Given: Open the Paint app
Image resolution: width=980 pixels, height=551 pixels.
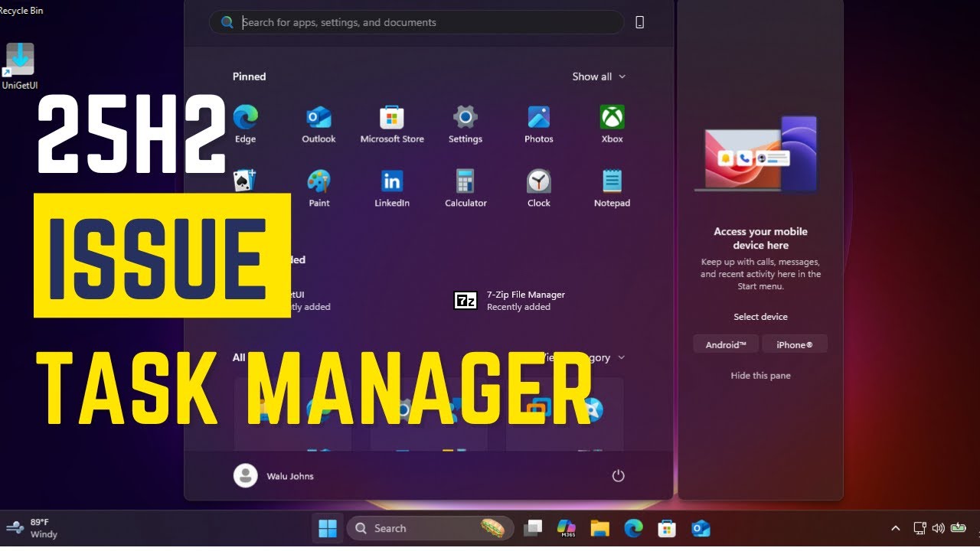Looking at the screenshot, I should pyautogui.click(x=319, y=188).
